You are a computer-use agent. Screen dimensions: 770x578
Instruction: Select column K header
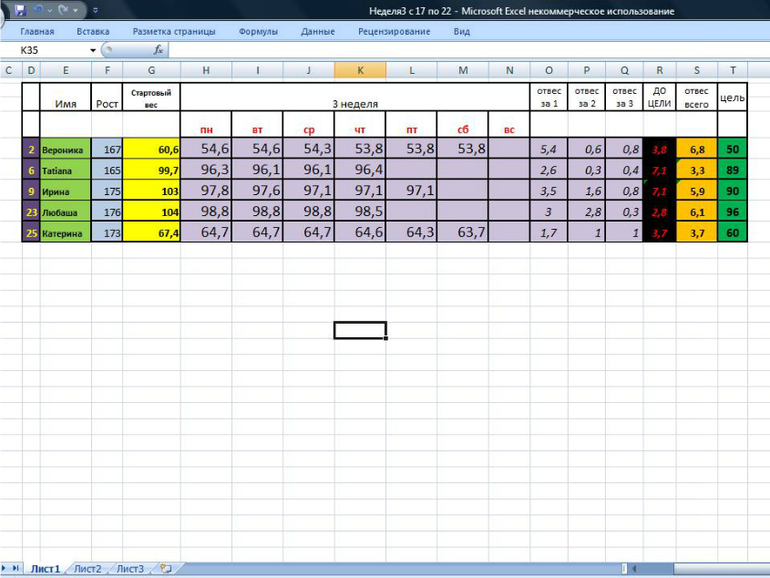[360, 70]
